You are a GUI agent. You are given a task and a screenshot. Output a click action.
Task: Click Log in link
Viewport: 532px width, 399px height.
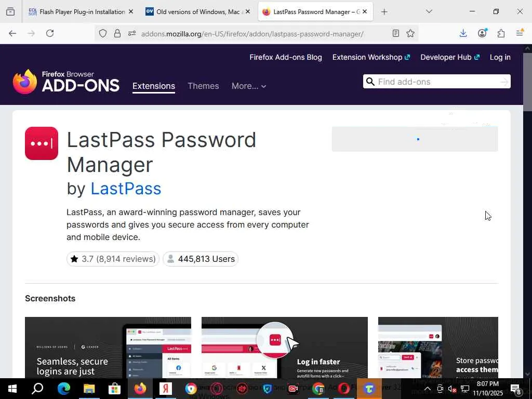[x=500, y=57]
